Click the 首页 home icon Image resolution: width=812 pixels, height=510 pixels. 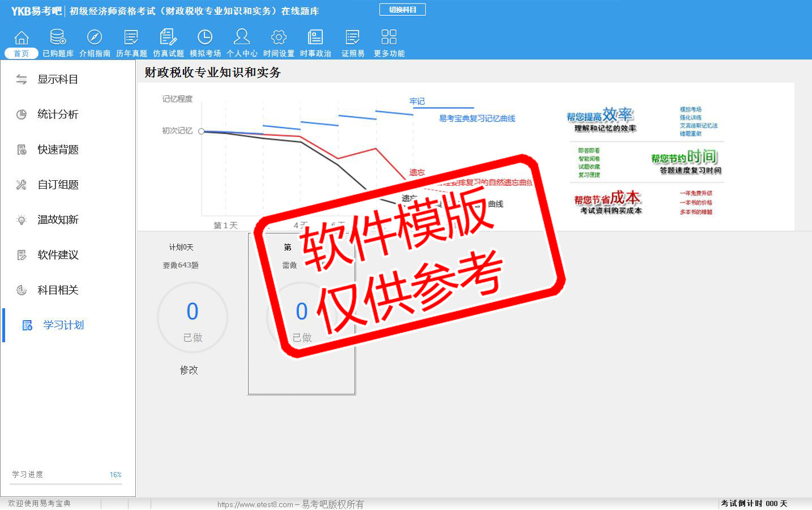[x=22, y=43]
